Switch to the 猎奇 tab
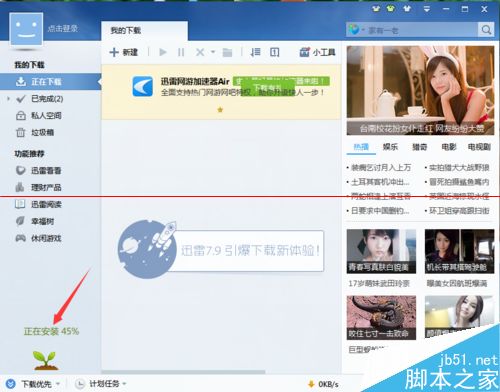Image resolution: width=500 pixels, height=392 pixels. click(x=419, y=147)
